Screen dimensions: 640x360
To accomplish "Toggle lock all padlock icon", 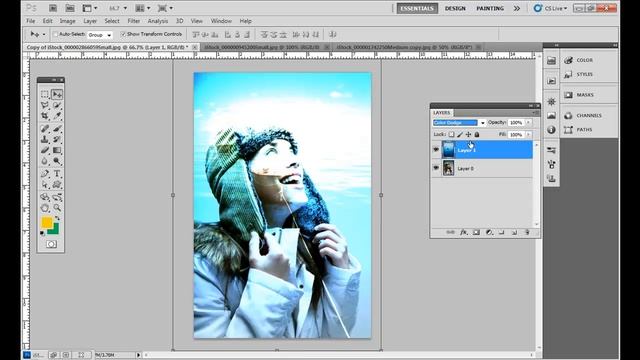I will click(477, 134).
